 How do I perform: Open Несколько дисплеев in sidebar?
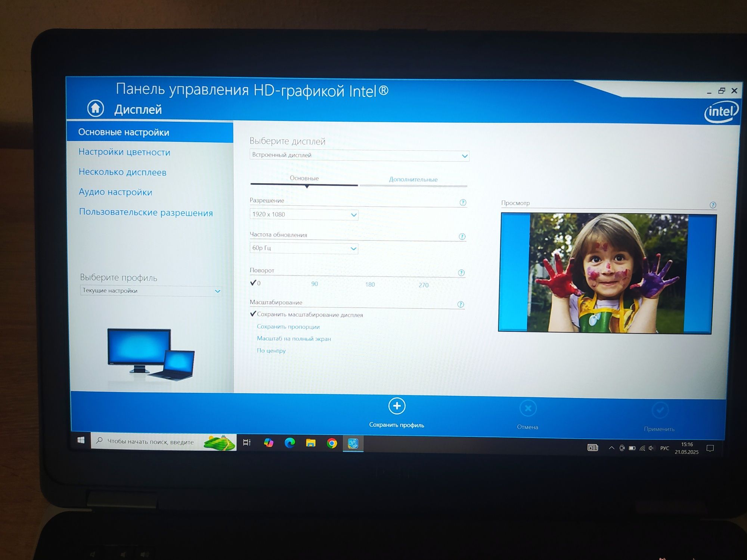coord(123,172)
